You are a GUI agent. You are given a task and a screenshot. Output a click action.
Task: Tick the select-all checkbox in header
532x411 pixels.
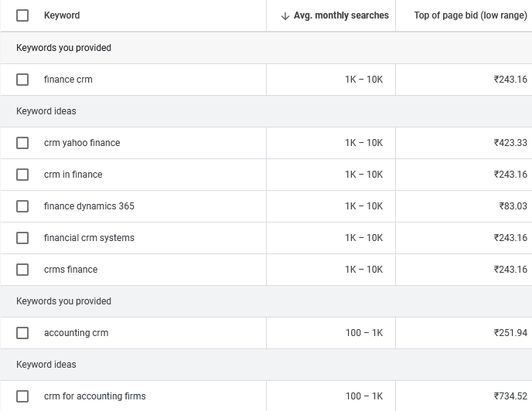pyautogui.click(x=22, y=15)
